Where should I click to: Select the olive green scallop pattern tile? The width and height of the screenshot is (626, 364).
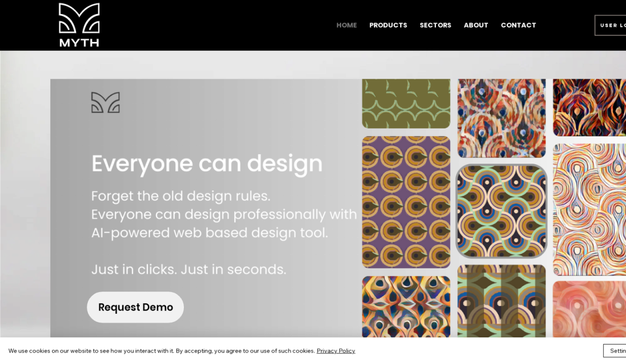coord(406,103)
